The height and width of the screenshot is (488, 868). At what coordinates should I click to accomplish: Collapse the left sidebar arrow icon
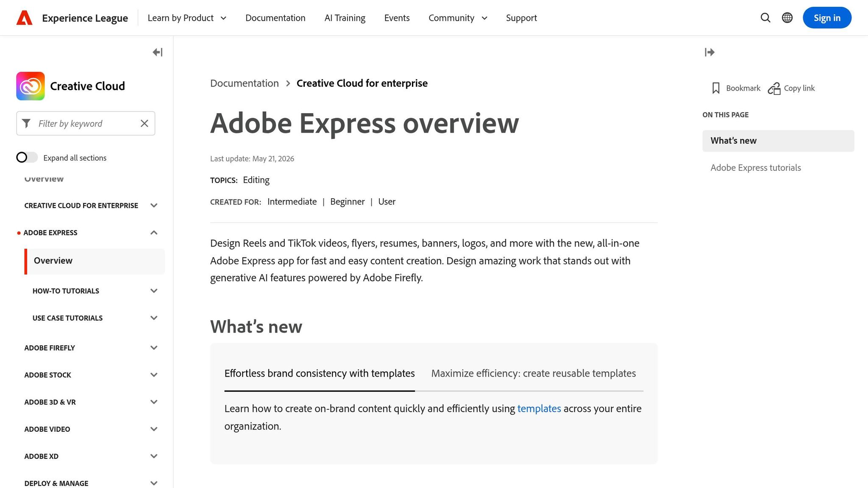pos(157,52)
